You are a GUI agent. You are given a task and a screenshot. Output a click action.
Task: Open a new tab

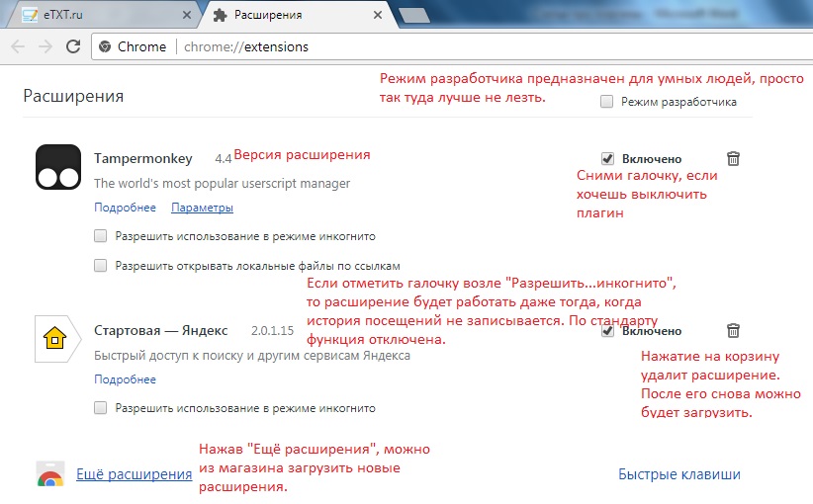414,16
